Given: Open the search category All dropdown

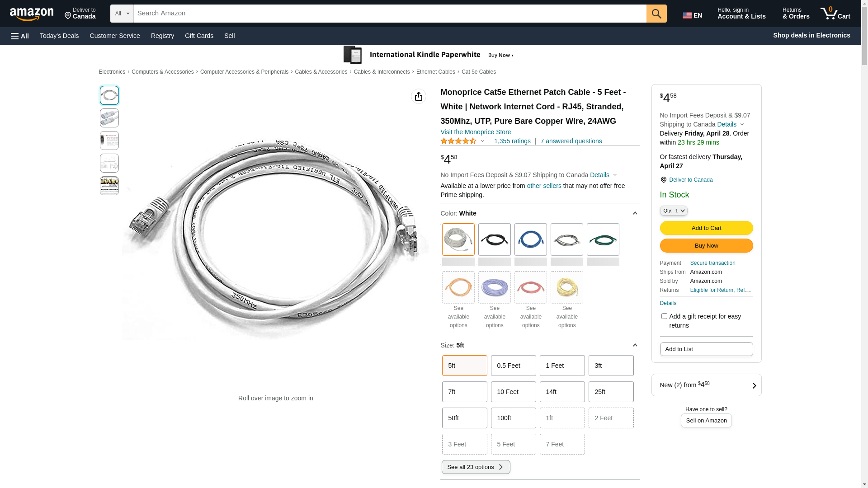Looking at the screenshot, I should pos(122,14).
